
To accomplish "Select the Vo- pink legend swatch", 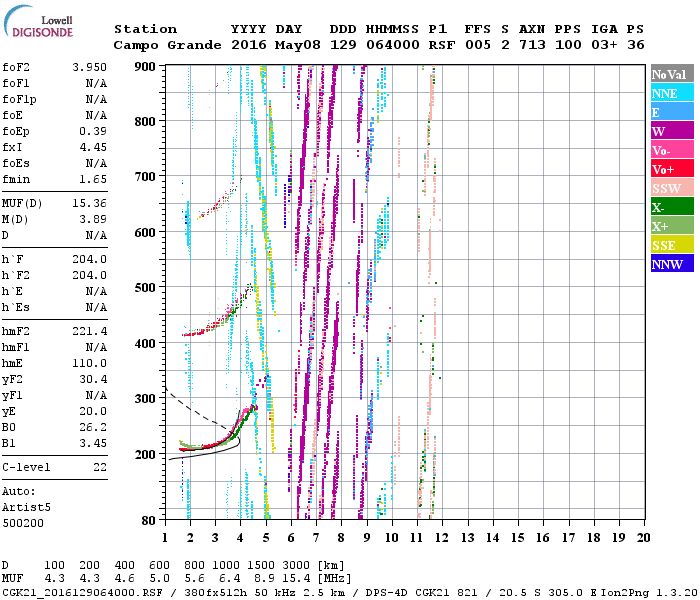I will tap(672, 150).
